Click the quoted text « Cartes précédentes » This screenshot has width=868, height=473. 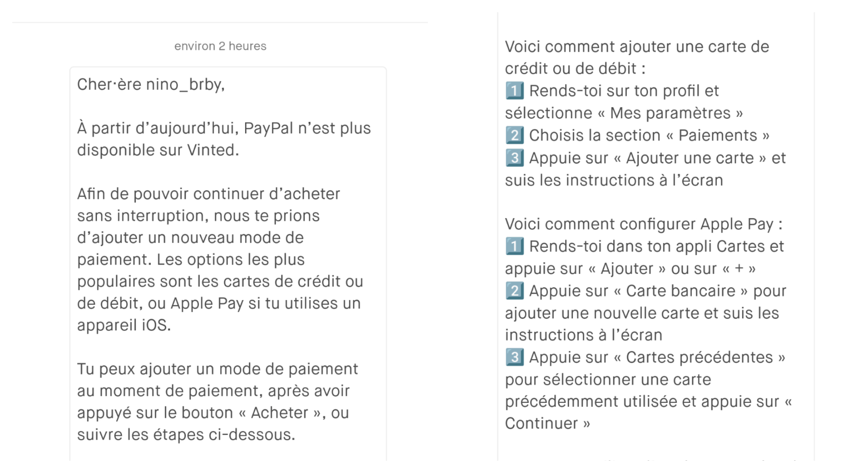point(699,357)
